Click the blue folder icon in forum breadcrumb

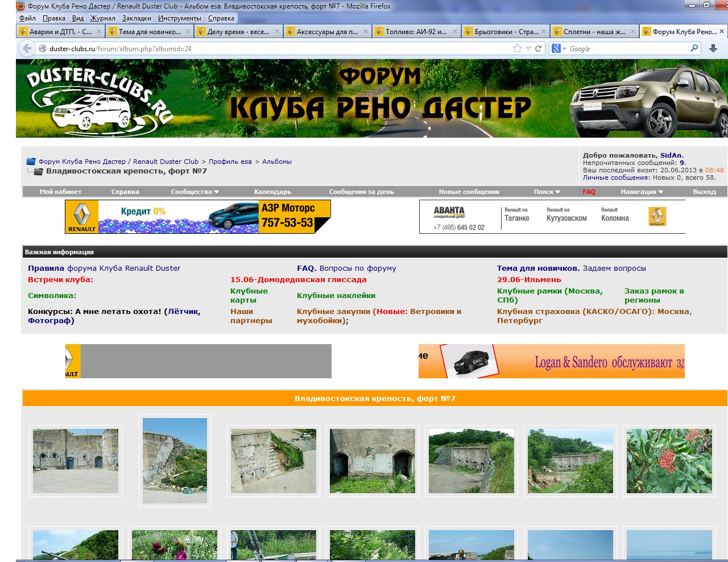click(x=31, y=162)
